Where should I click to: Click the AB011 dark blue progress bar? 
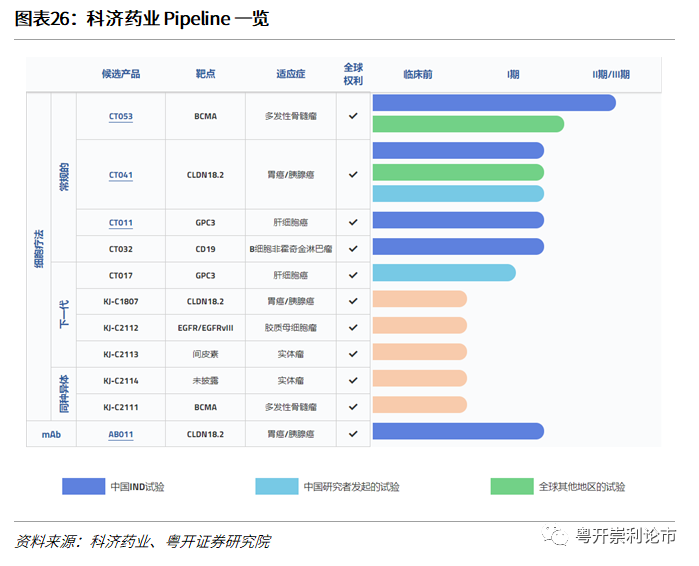(x=458, y=431)
